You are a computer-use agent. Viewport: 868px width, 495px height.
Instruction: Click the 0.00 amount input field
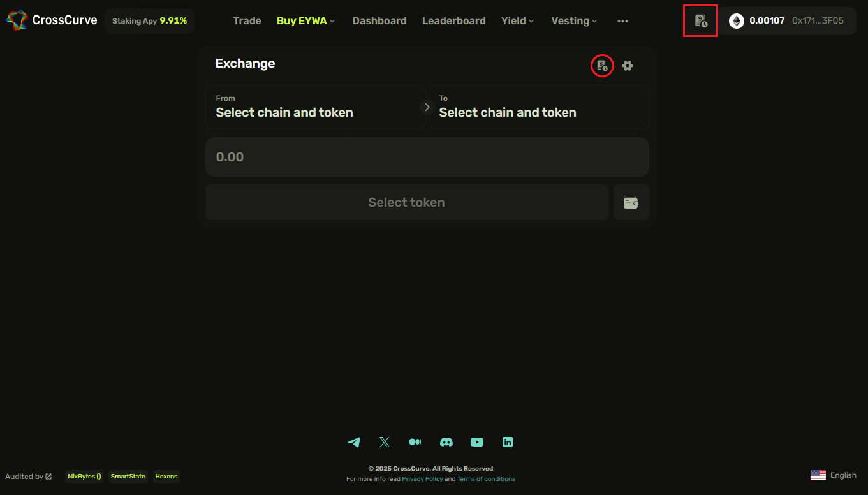(427, 157)
